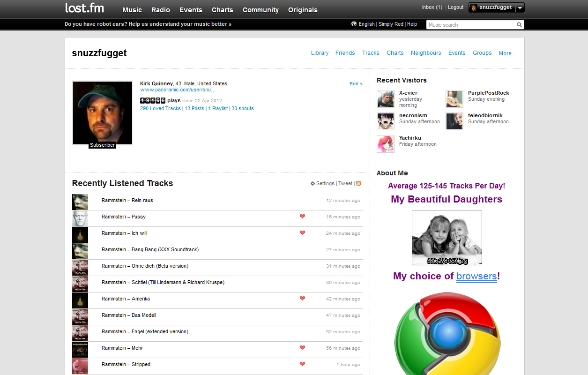Click the search magnifier icon

click(519, 25)
